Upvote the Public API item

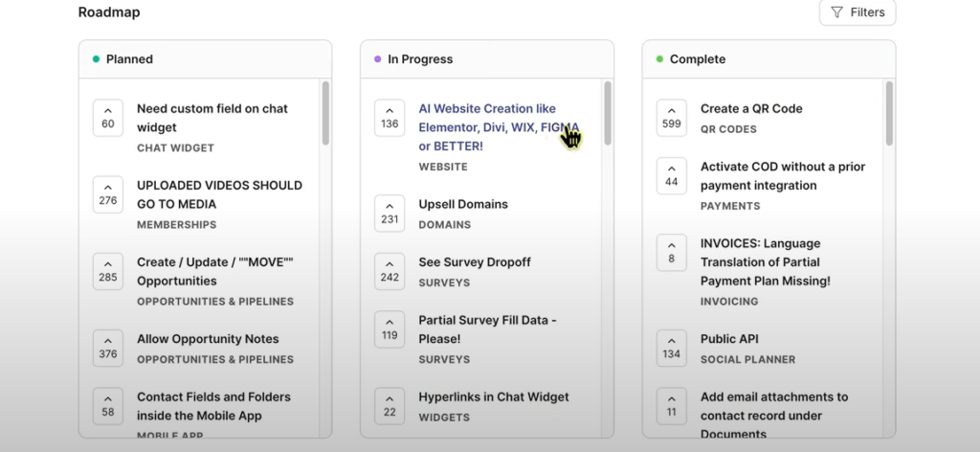tap(671, 349)
